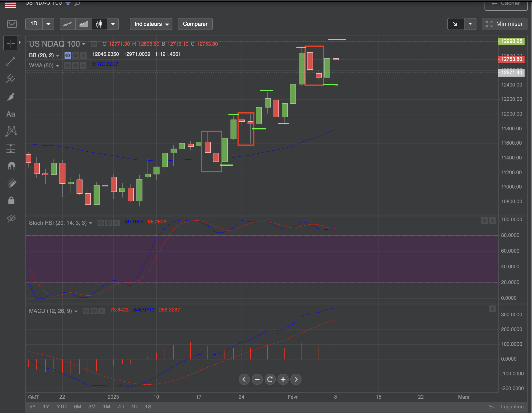Click the chart zoom-in plus button
This screenshot has width=532, height=413.
[283, 379]
